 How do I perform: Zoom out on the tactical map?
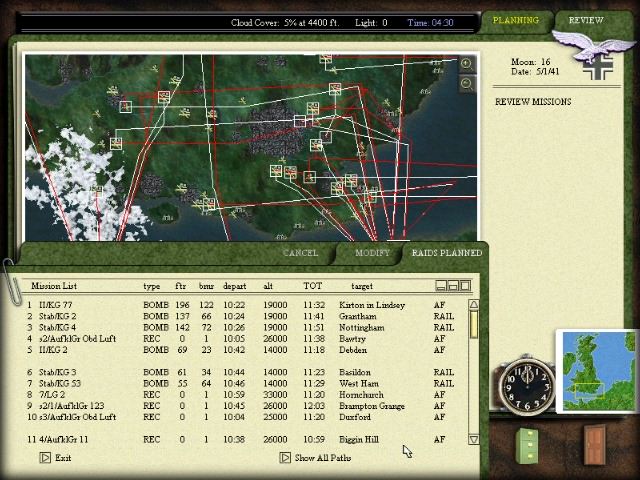pyautogui.click(x=466, y=84)
